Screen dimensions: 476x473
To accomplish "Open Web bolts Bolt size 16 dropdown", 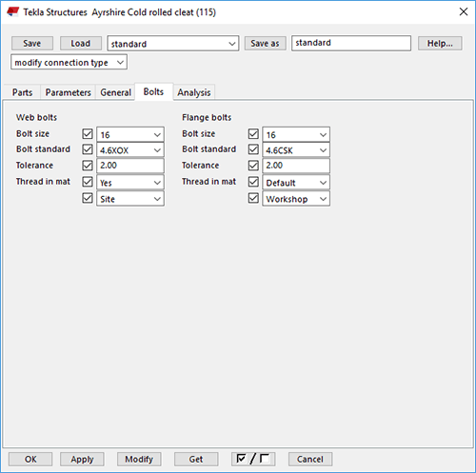I will [130, 134].
